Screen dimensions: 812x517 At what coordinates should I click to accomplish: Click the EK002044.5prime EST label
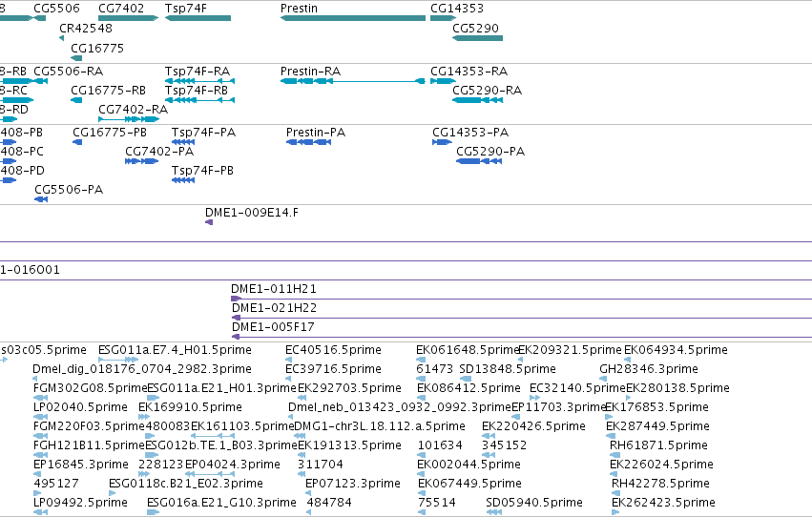[x=468, y=465]
